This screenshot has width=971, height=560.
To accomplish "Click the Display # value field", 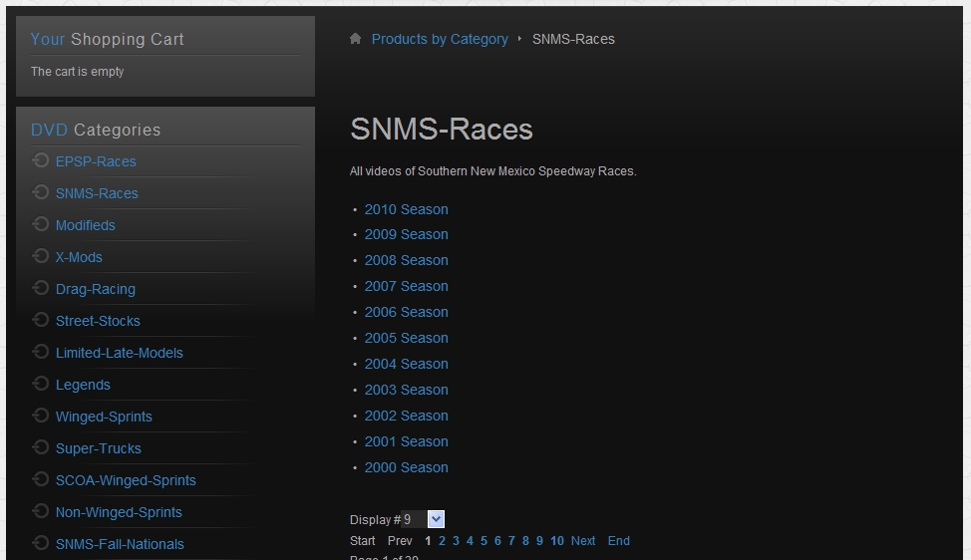I will (414, 519).
